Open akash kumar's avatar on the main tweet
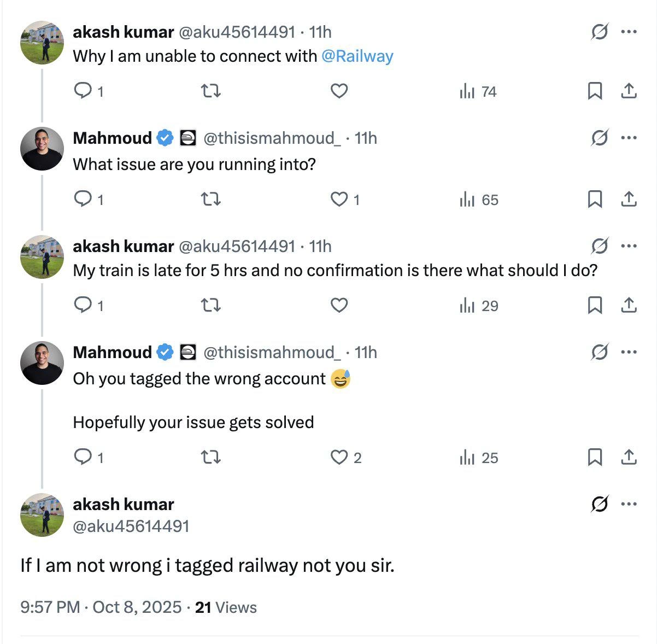 pos(42,515)
